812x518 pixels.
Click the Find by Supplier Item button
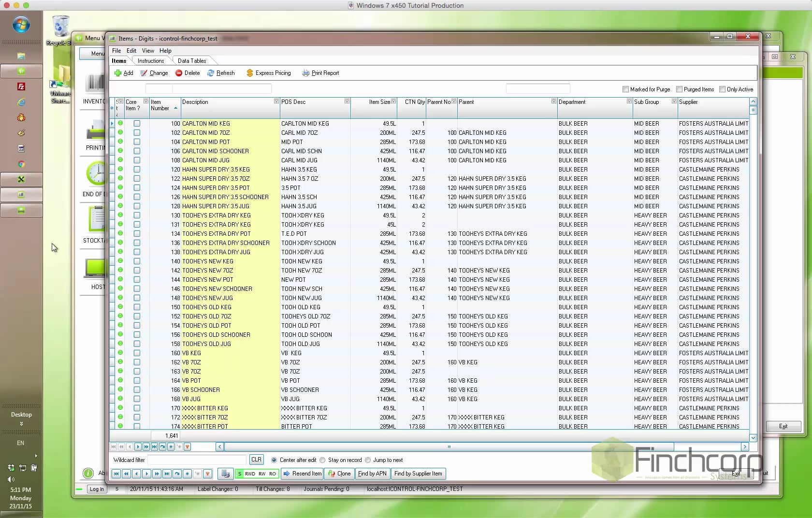click(418, 474)
